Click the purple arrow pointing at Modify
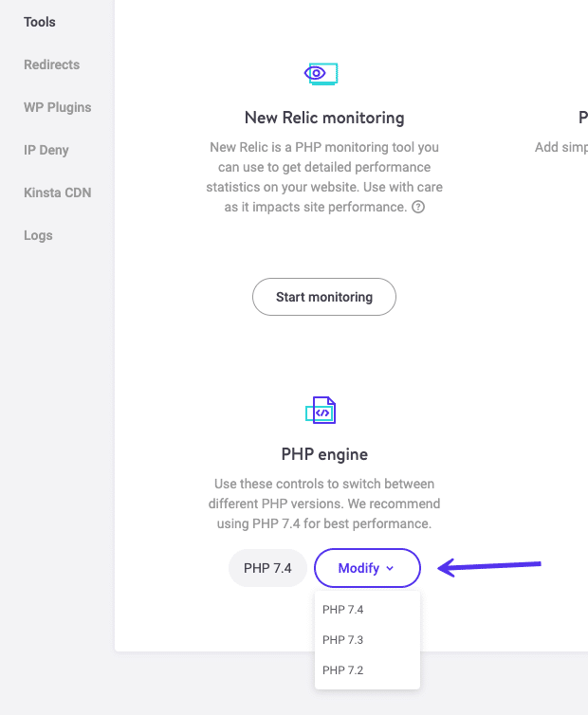This screenshot has height=715, width=588. tap(488, 567)
